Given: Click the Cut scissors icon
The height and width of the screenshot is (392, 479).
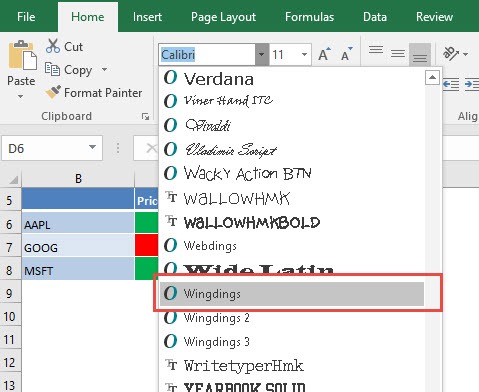Looking at the screenshot, I should tap(53, 46).
